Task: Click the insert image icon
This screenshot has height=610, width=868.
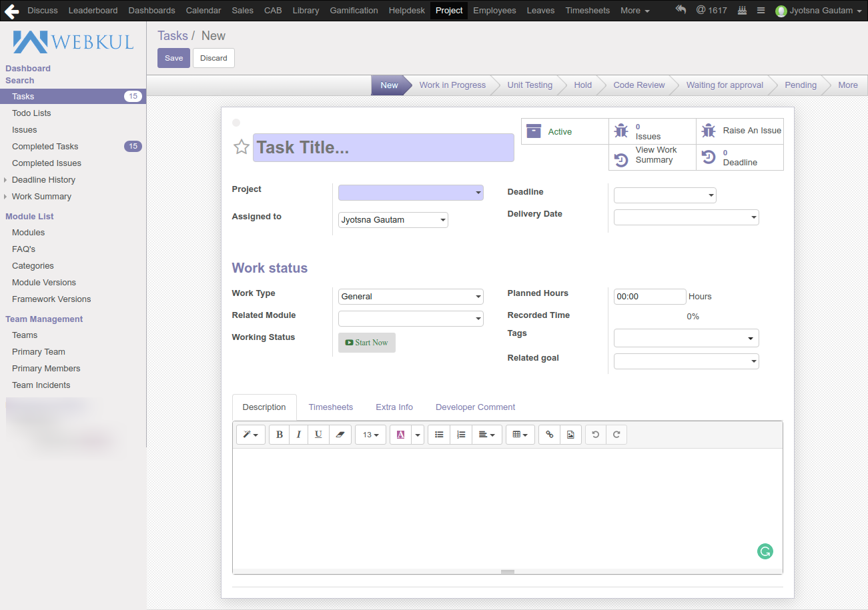Action: click(570, 435)
